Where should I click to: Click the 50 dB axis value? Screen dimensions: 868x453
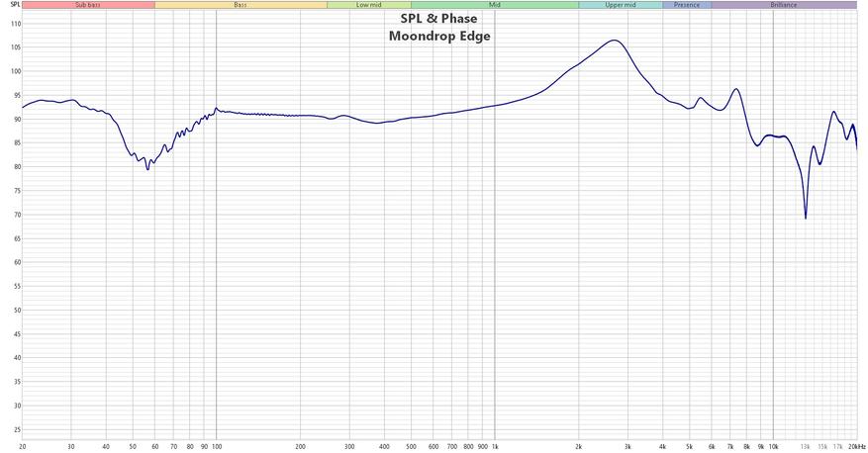17,311
